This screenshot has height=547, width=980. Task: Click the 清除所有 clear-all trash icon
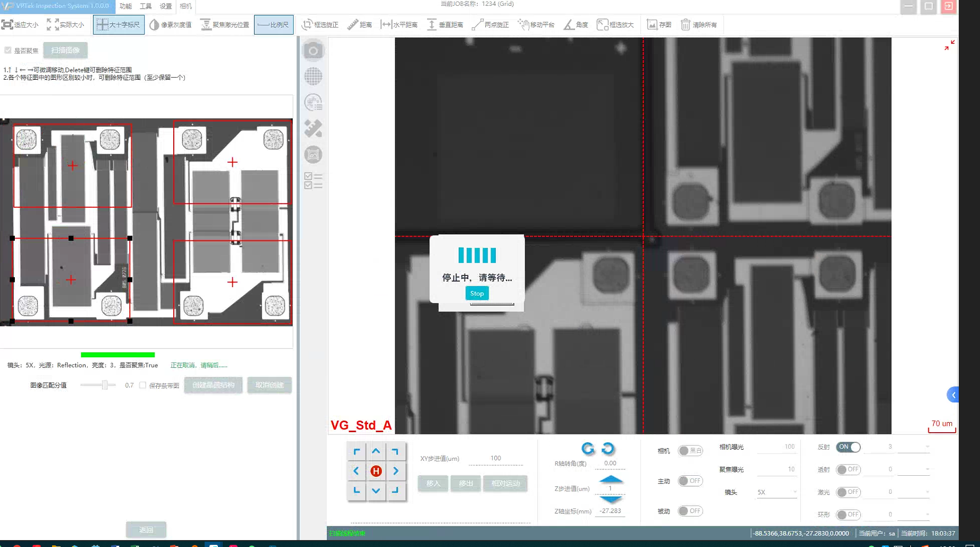(x=699, y=24)
